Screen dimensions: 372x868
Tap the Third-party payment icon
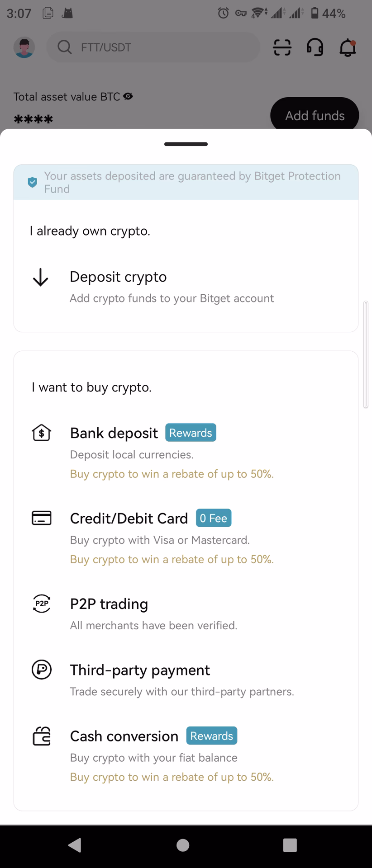[x=41, y=670]
